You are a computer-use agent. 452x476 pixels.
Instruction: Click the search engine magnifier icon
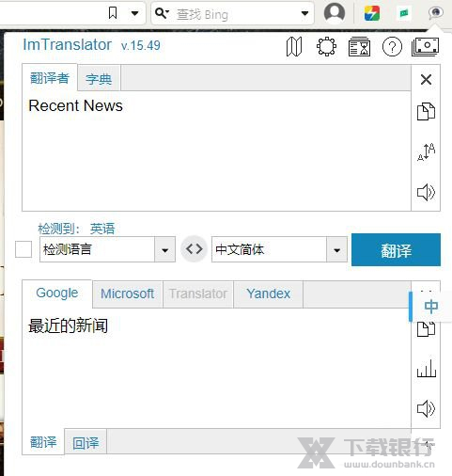pyautogui.click(x=162, y=13)
